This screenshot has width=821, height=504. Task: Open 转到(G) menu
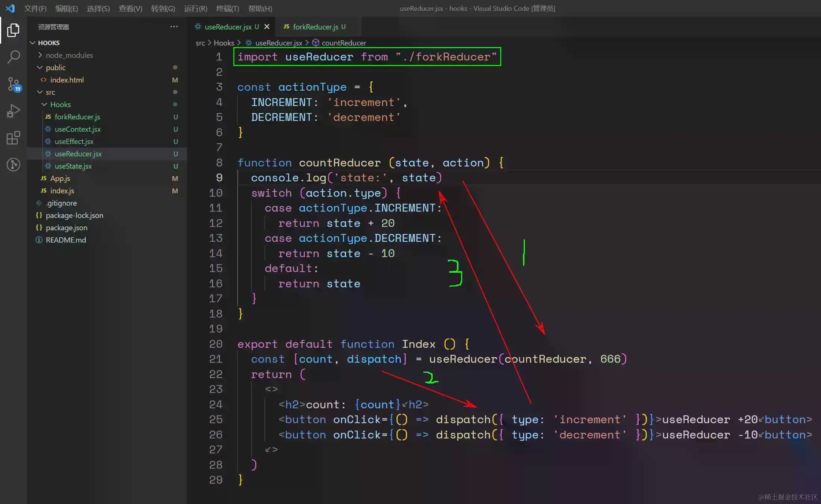(x=163, y=9)
